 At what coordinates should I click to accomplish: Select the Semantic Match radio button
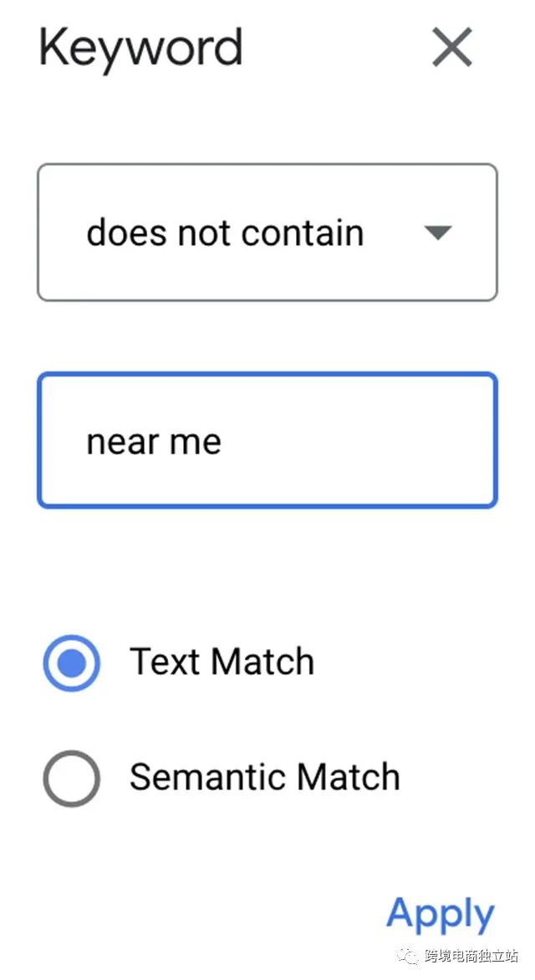pyautogui.click(x=72, y=778)
